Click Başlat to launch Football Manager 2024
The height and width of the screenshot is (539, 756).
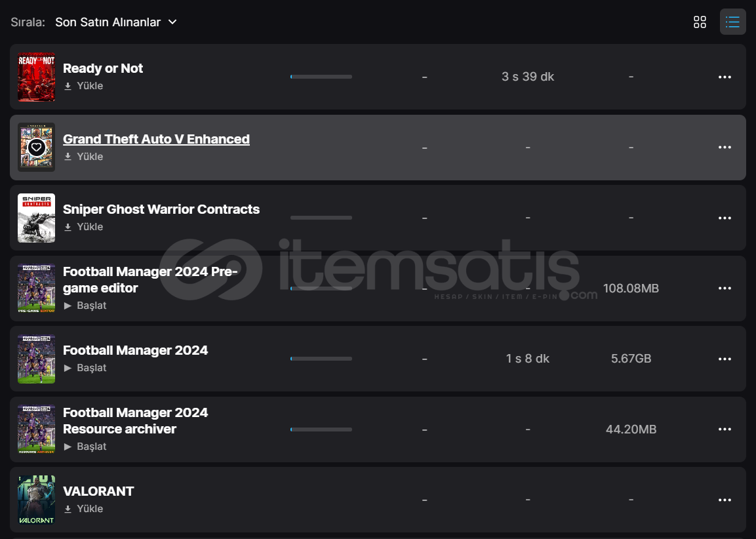click(85, 368)
